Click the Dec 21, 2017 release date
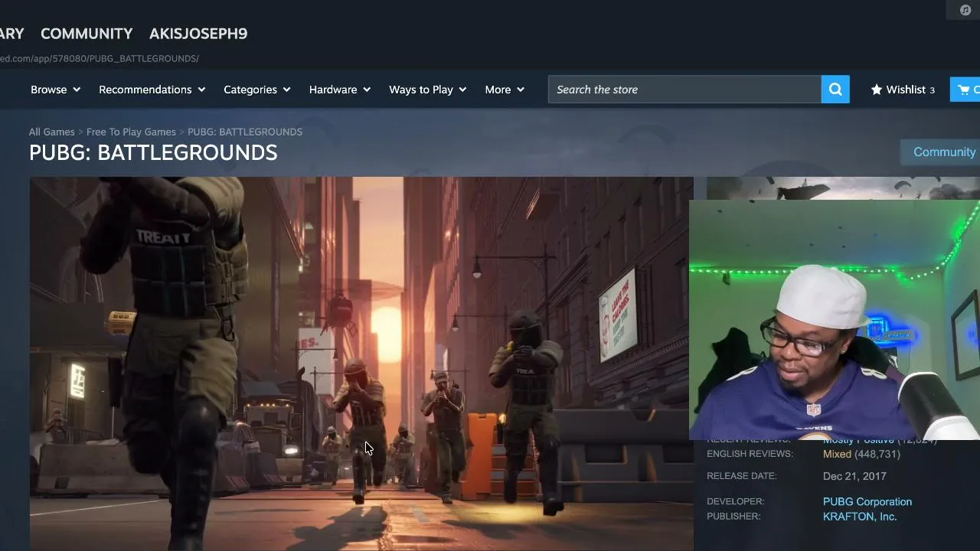980x551 pixels. click(854, 476)
